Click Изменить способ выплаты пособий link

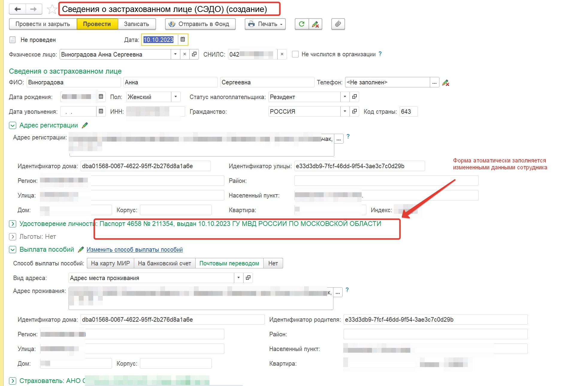134,250
